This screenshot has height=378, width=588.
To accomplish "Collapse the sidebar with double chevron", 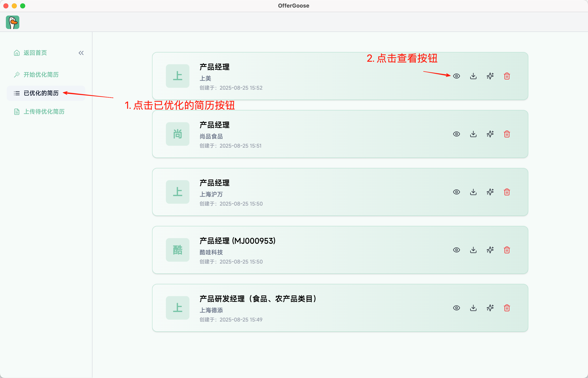I will 81,53.
